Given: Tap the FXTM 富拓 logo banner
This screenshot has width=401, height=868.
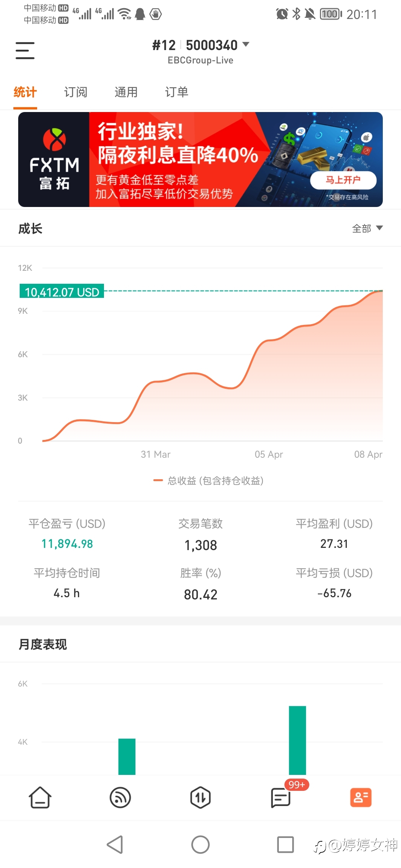Looking at the screenshot, I should [x=54, y=160].
